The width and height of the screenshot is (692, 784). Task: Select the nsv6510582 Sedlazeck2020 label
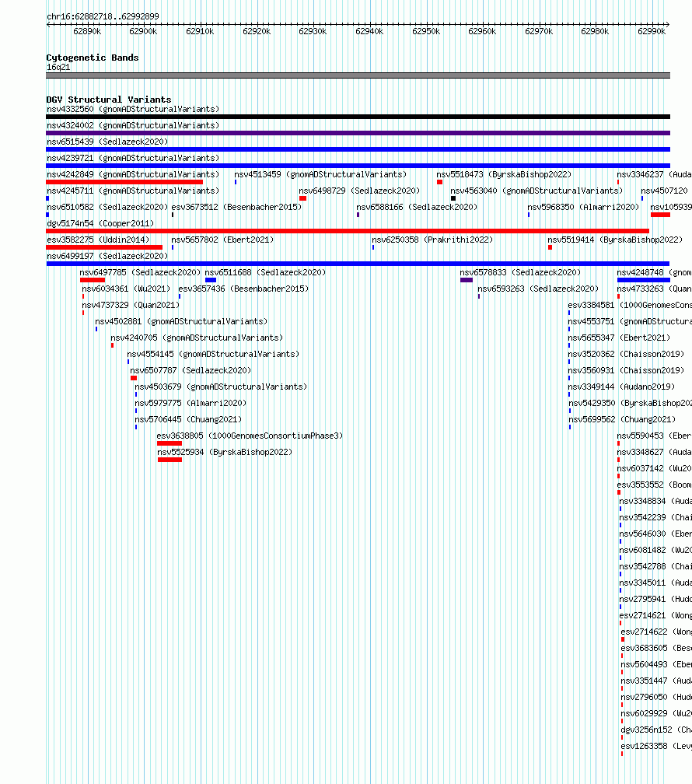click(107, 207)
